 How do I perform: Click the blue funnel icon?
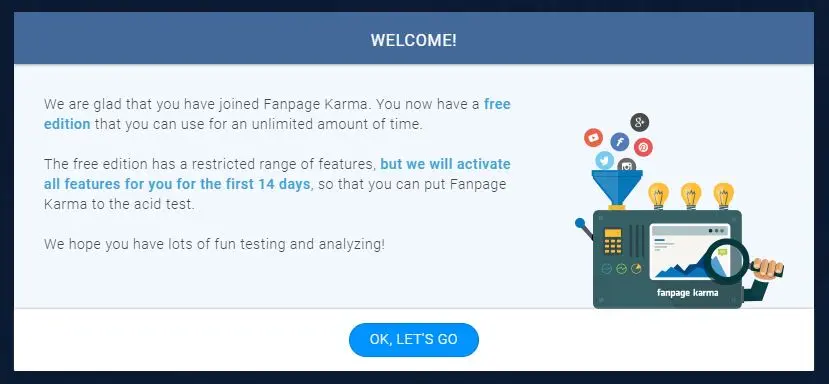617,188
